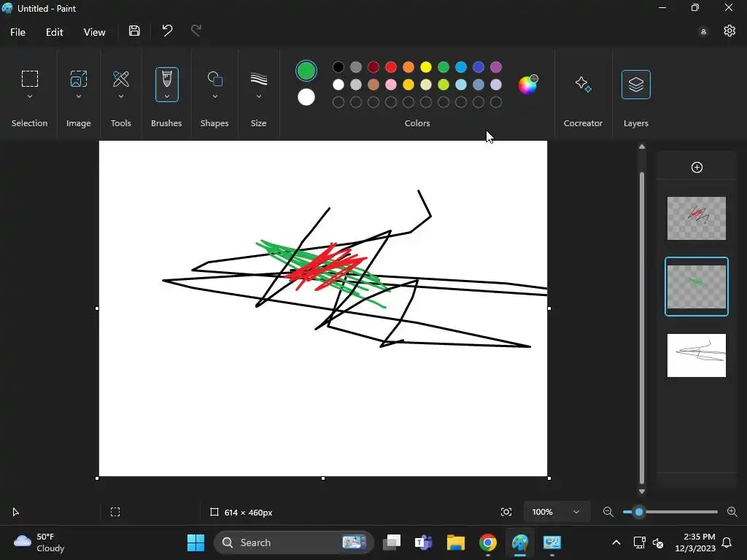The width and height of the screenshot is (747, 560).
Task: Click the canvas scrollbar up arrow
Action: click(x=642, y=147)
